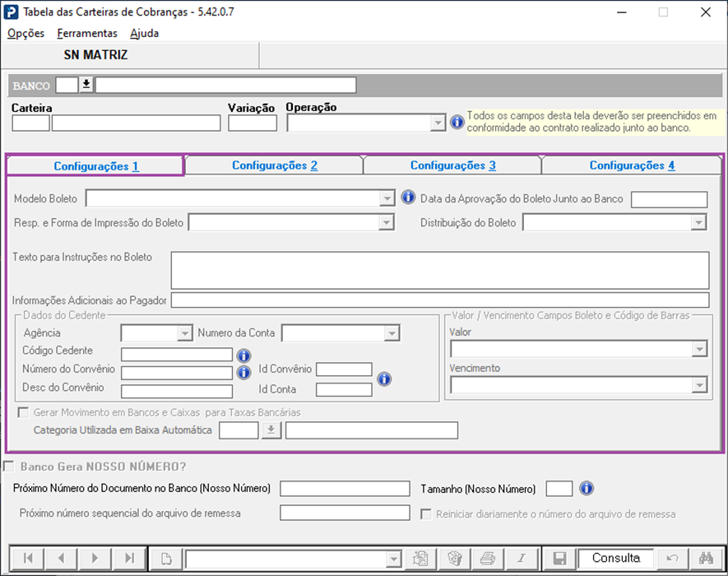Click info icon next to Número do Convênio

tap(243, 373)
